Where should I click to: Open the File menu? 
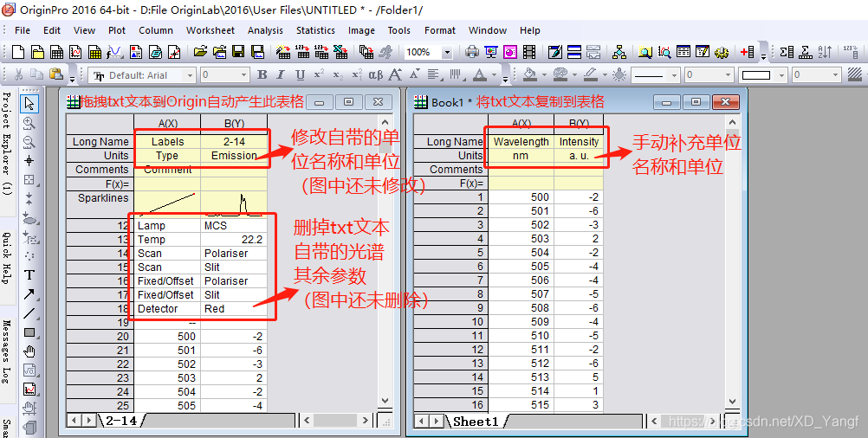pos(23,30)
